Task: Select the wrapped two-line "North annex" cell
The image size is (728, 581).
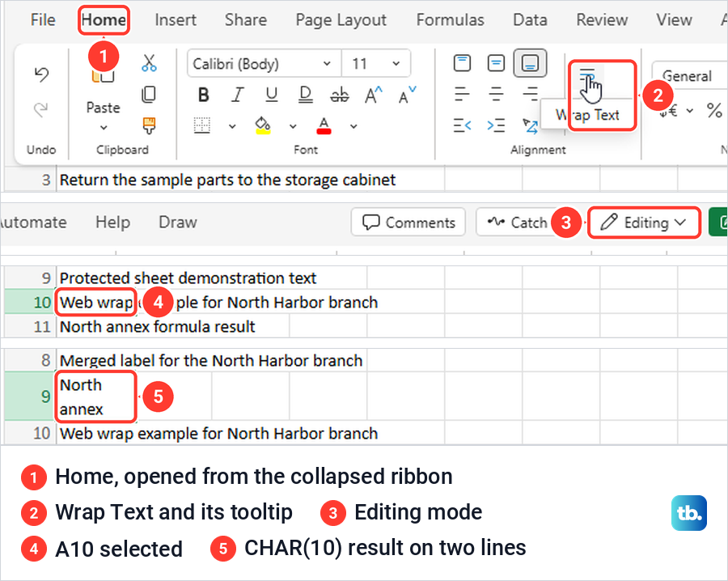Action: pos(95,397)
